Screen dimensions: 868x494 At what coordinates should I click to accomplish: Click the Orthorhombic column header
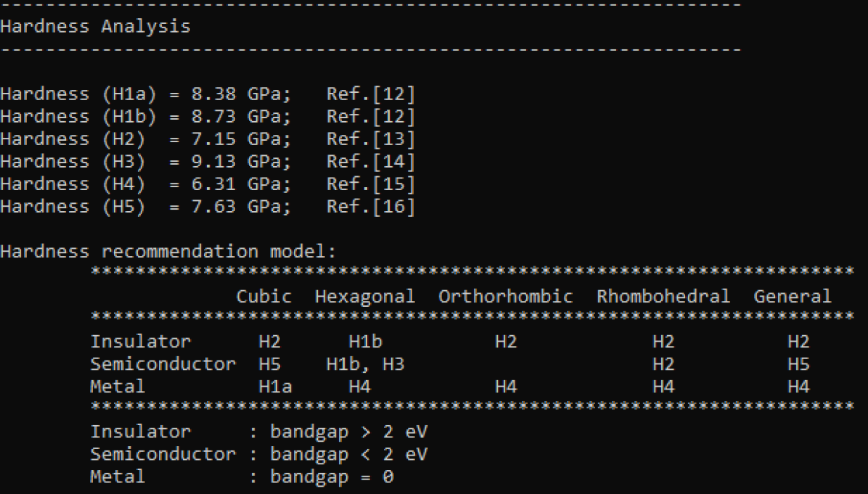coord(505,297)
